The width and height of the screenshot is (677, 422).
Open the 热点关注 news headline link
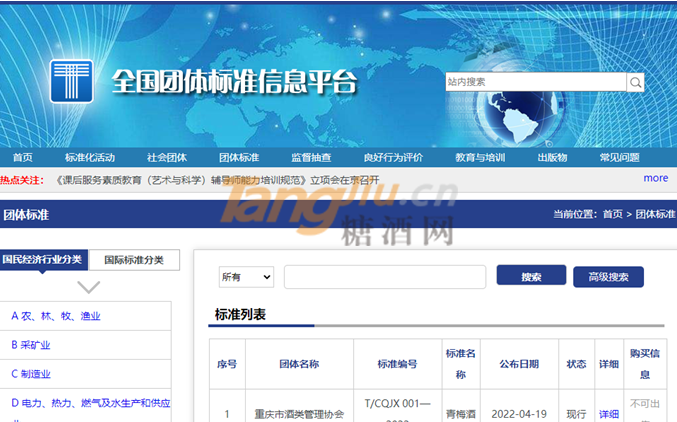[217, 180]
